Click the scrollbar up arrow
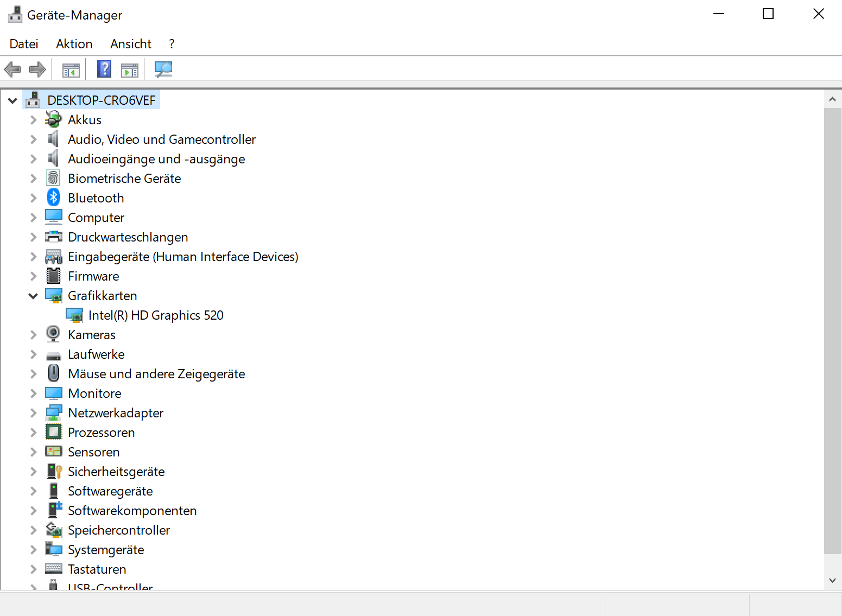The height and width of the screenshot is (616, 842). click(832, 99)
